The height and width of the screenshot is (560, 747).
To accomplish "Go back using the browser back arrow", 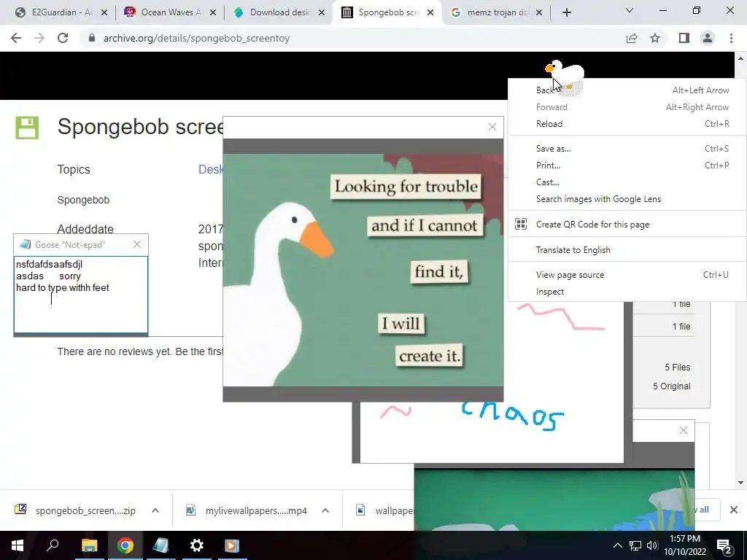I will (x=16, y=38).
